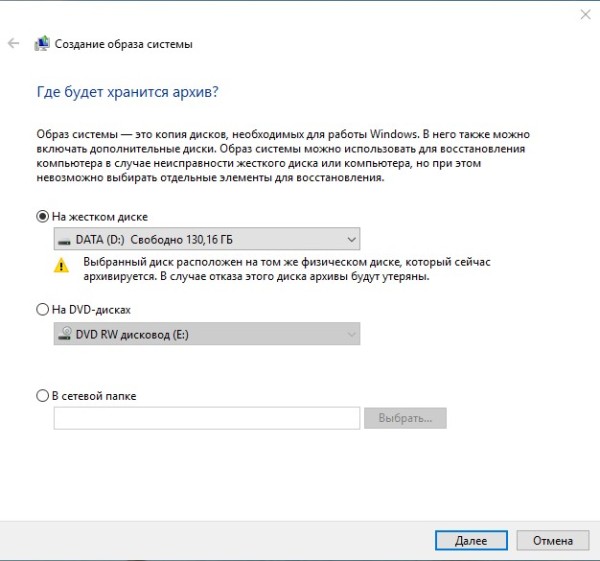Screen dimensions: 600x561
Task: Close the wizard with the X icon
Action: pos(584,14)
